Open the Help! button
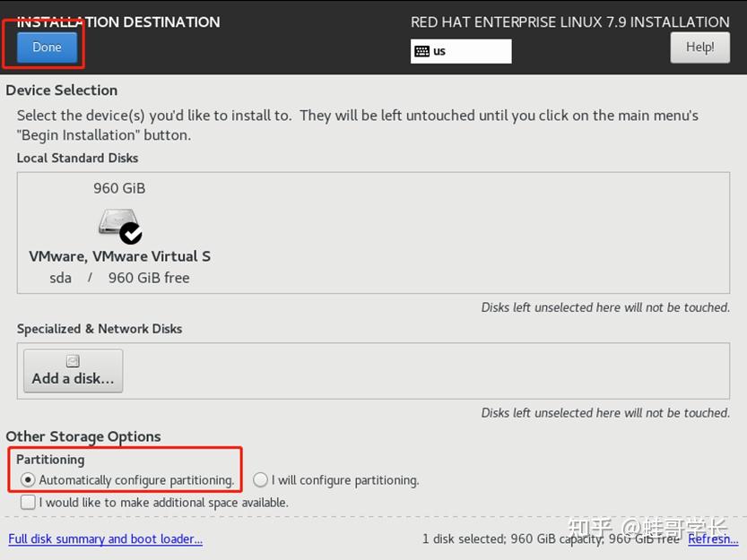Viewport: 747px width, 560px height. (699, 47)
